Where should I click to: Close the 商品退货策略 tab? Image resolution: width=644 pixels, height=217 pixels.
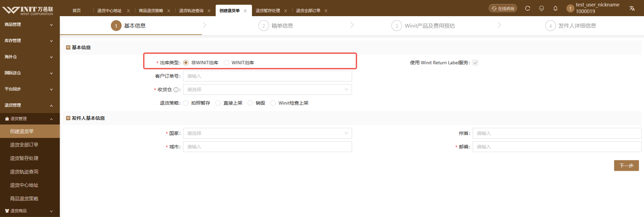tap(169, 11)
